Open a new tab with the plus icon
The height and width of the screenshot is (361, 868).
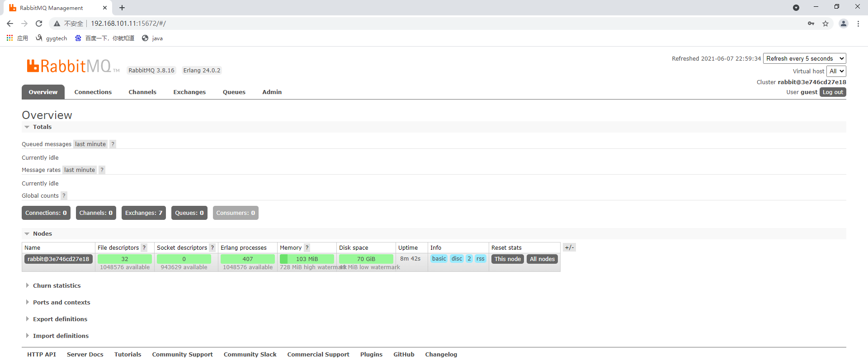[122, 8]
